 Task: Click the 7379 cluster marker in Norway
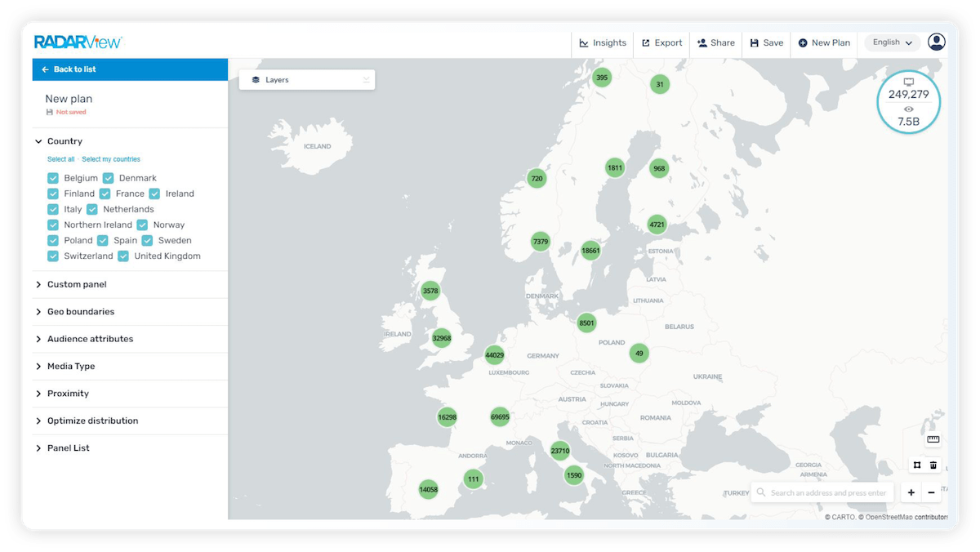click(x=541, y=242)
